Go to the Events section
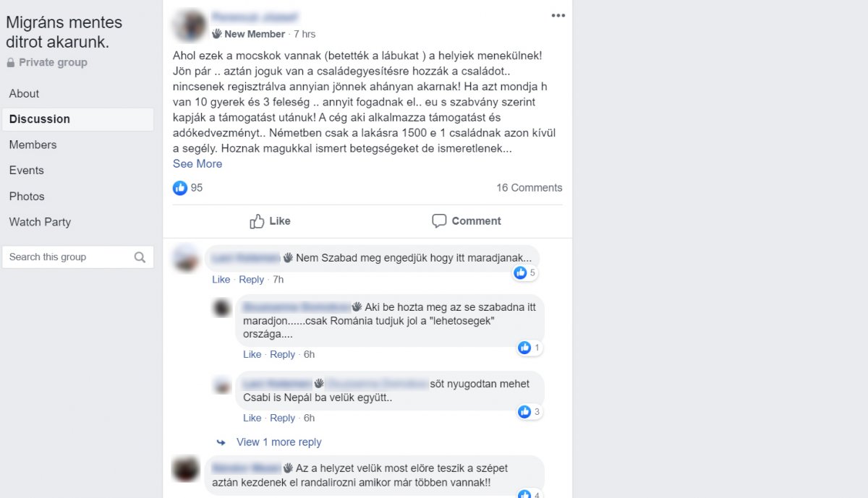The height and width of the screenshot is (498, 868). click(26, 171)
